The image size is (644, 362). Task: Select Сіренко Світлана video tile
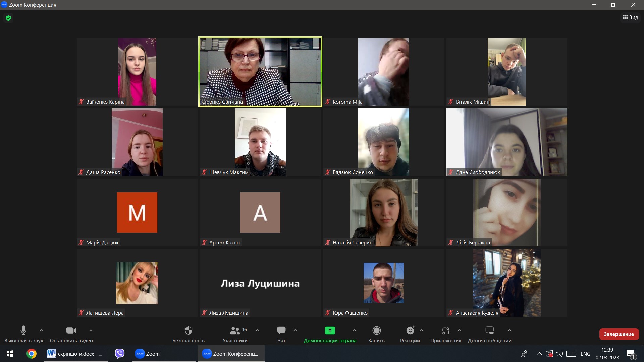point(260,72)
